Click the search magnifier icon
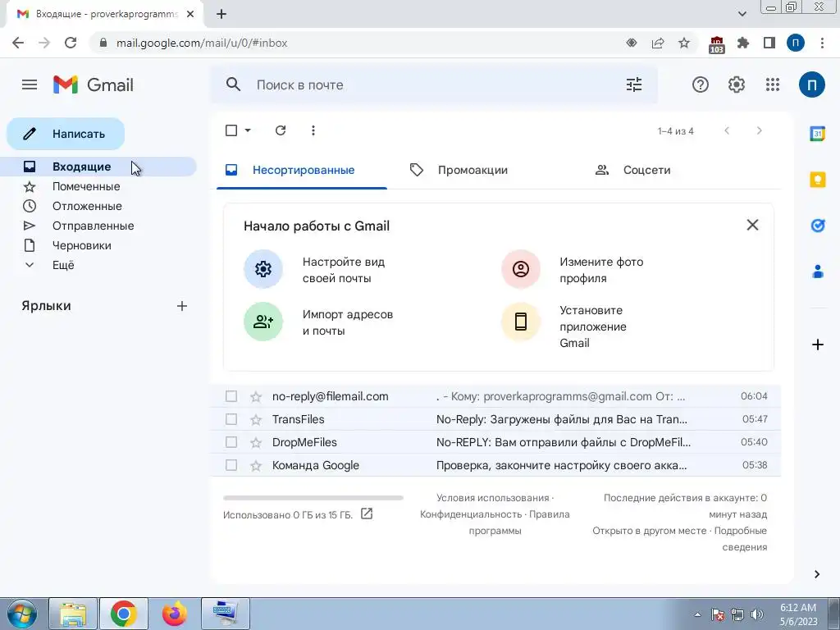 click(233, 84)
